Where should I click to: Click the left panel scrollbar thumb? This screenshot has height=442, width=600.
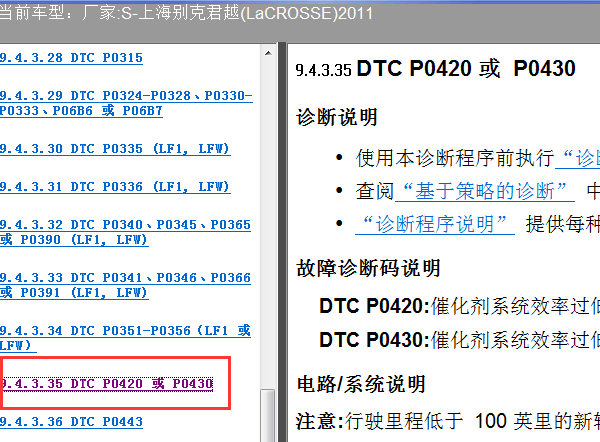coord(268,415)
